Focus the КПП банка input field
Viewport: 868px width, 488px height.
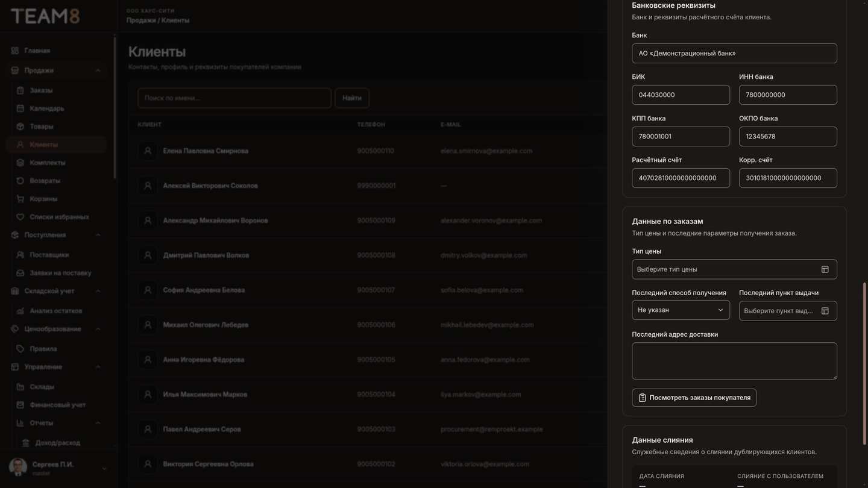click(681, 137)
